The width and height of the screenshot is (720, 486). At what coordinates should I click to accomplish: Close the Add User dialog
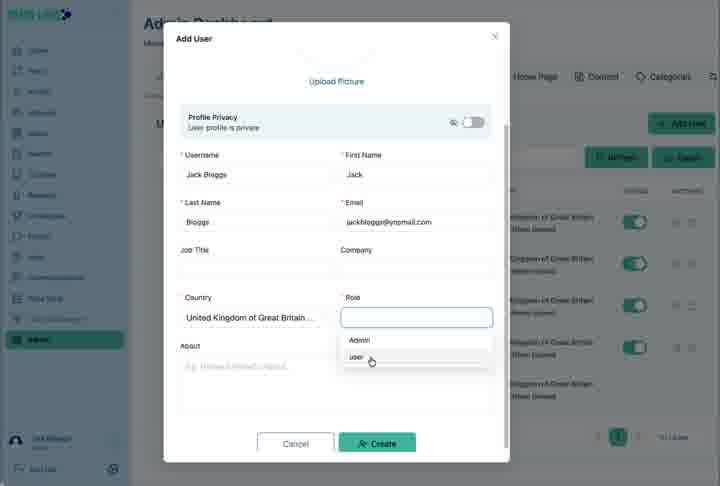point(495,36)
